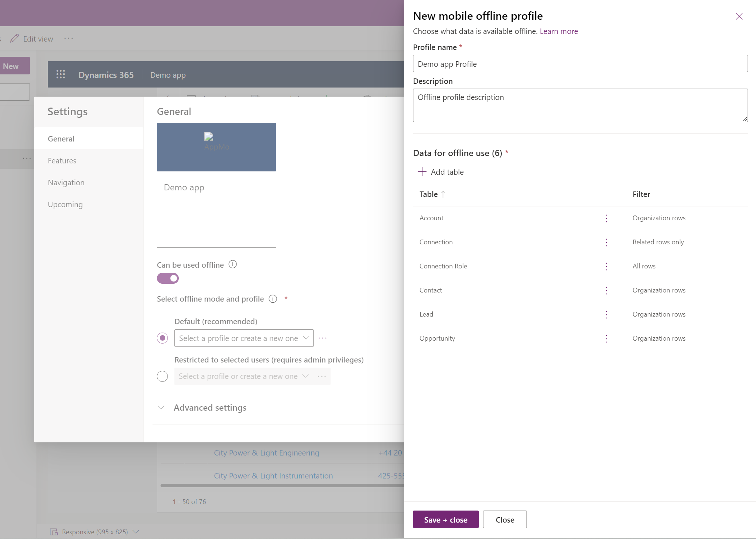Image resolution: width=756 pixels, height=539 pixels.
Task: Click the Table column sort arrow
Action: (x=444, y=194)
